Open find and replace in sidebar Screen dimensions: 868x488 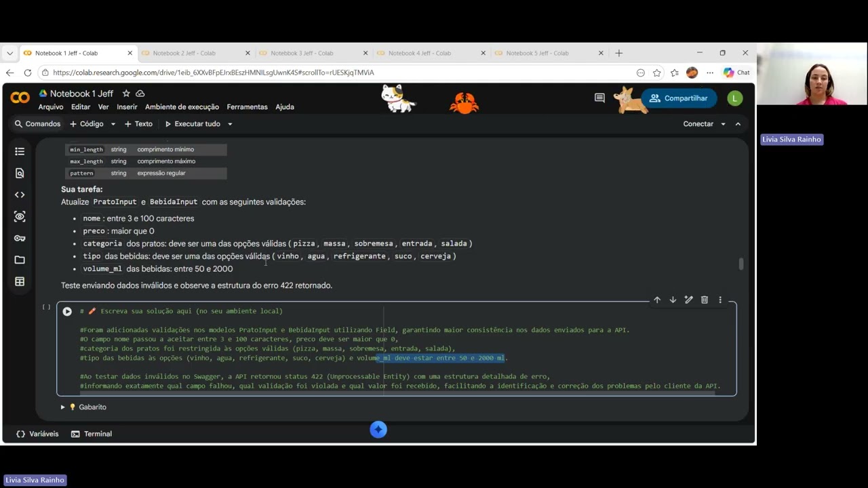(x=20, y=173)
